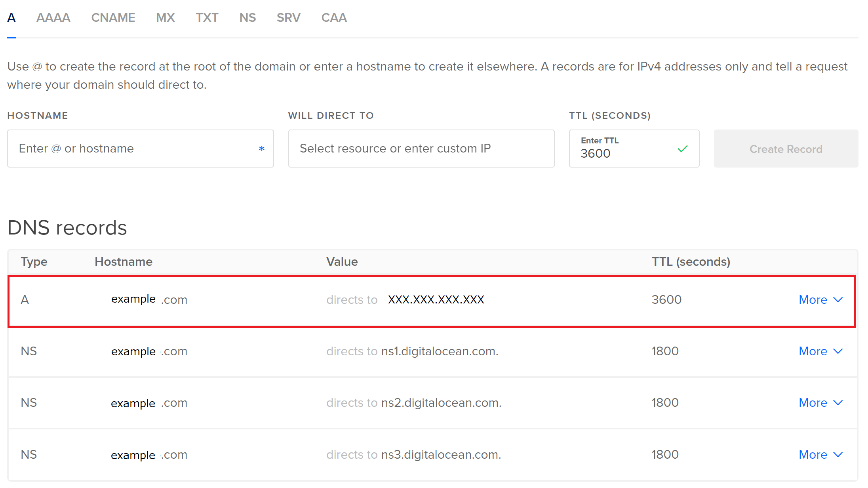This screenshot has height=488, width=868.
Task: Click the hostname input field
Action: click(x=131, y=149)
